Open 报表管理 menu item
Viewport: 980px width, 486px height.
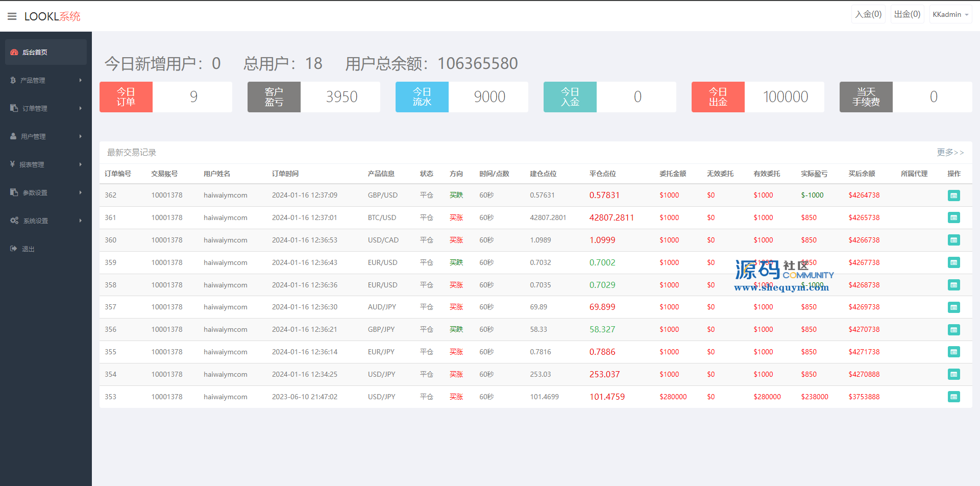(46, 164)
